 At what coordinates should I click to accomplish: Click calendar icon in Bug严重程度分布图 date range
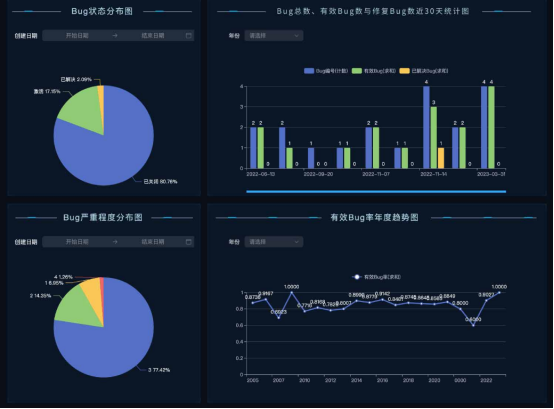pyautogui.click(x=189, y=242)
